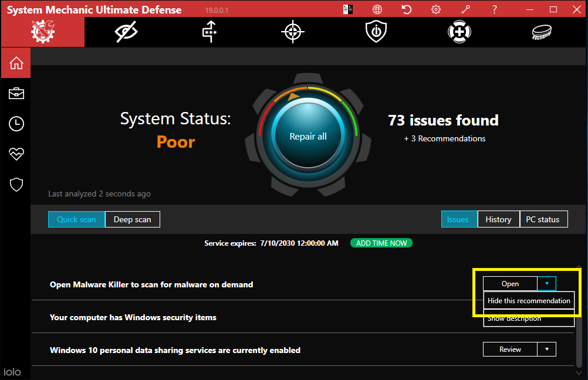Switch to the Issues tab
588x380 pixels.
click(459, 219)
